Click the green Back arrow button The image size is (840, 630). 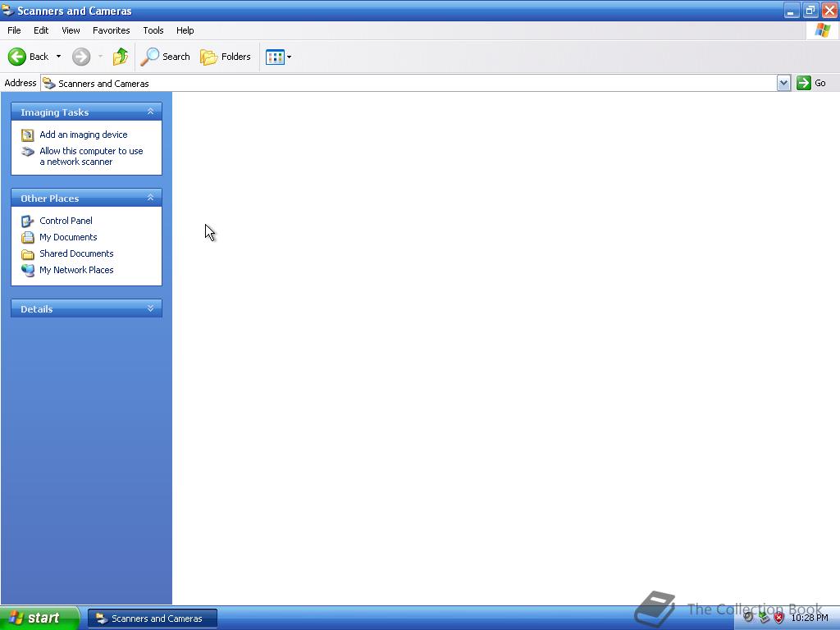click(17, 57)
